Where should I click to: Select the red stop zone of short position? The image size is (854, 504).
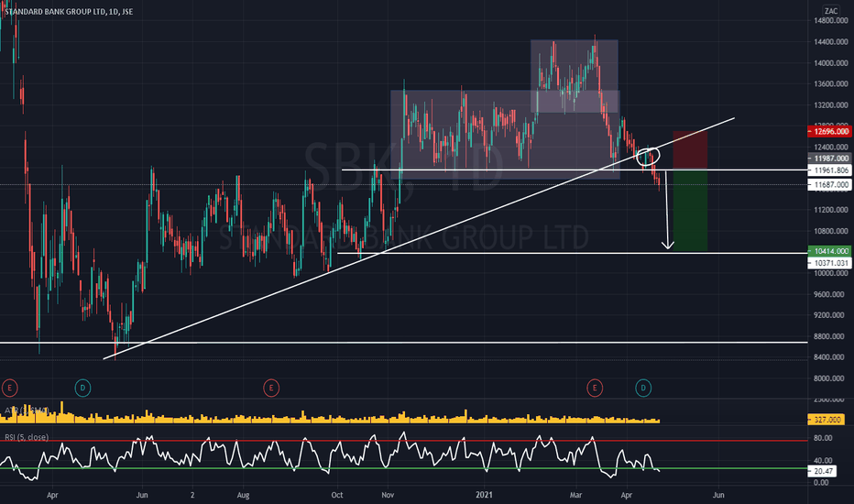(x=691, y=150)
